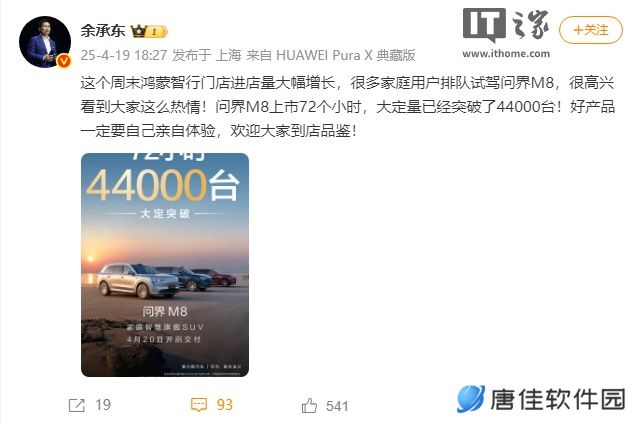Open 余承东's profile avatar photo

coord(45,42)
